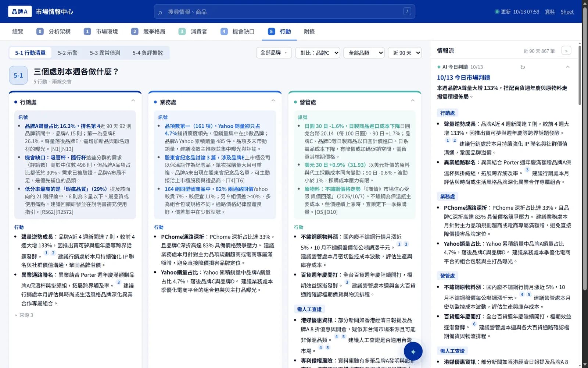Image resolution: width=588 pixels, height=368 pixels.
Task: Open the 全部品類 category dropdown
Action: [364, 53]
